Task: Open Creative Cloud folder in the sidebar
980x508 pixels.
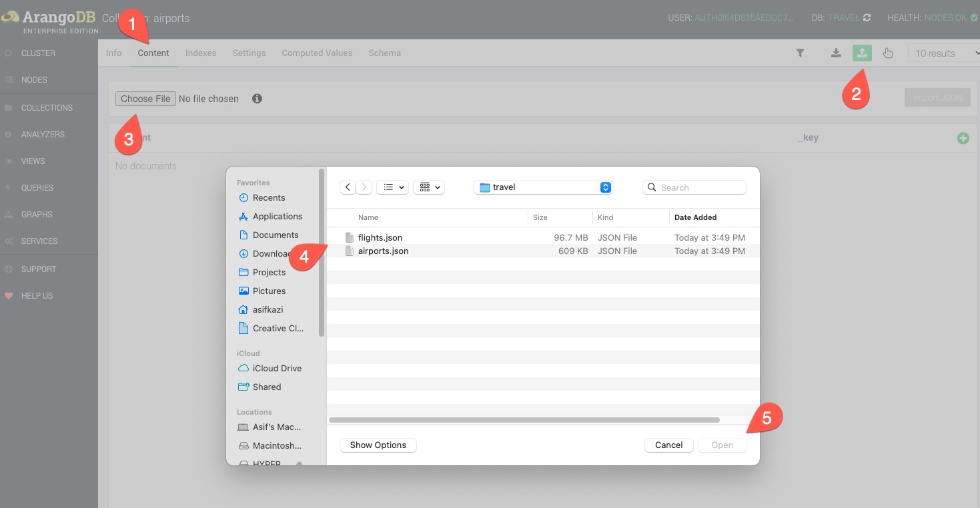Action: (x=278, y=328)
